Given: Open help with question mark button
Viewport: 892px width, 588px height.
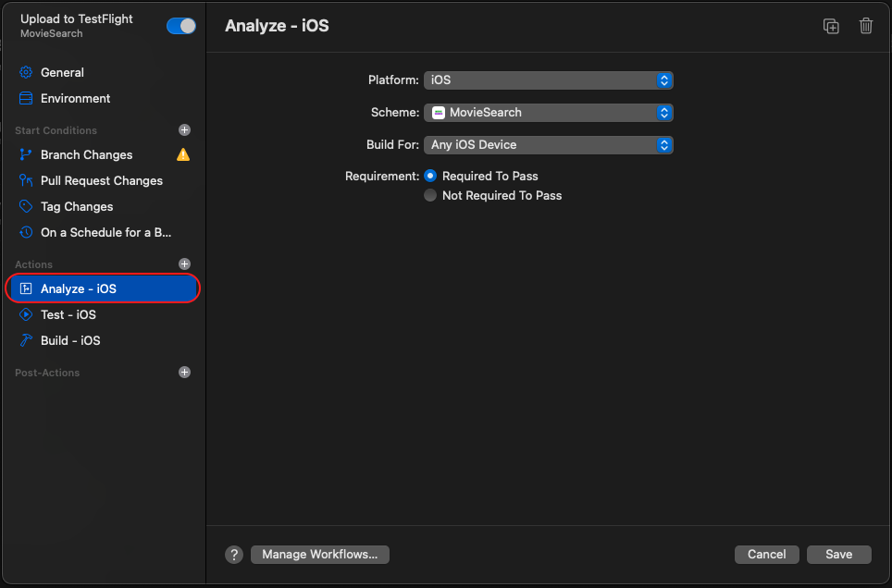Looking at the screenshot, I should point(234,555).
